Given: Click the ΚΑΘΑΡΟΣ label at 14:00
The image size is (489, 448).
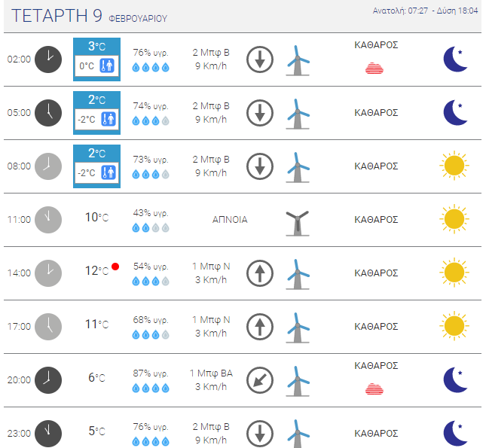Looking at the screenshot, I should (x=376, y=273).
